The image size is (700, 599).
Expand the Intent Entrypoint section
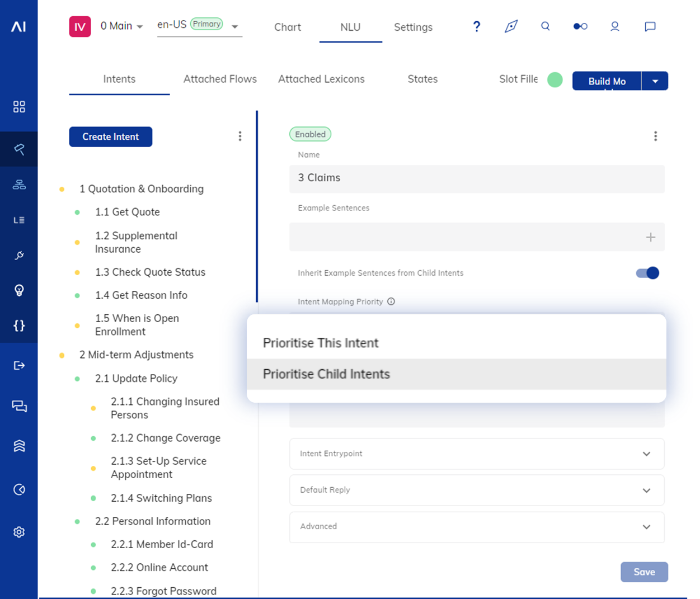477,454
